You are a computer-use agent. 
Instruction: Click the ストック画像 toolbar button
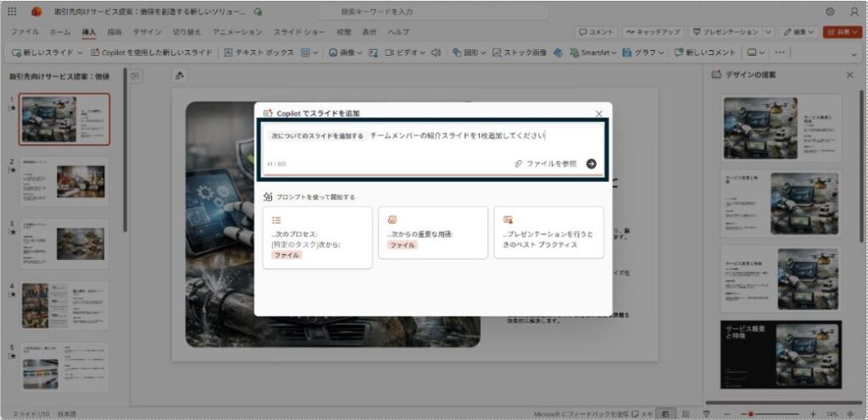[x=519, y=52]
